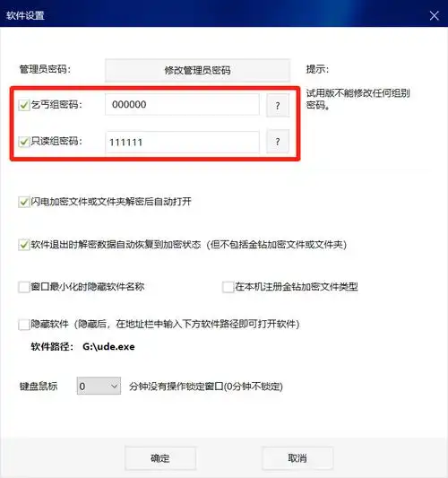Click the 试用版不能修改任何组别密码 hint text

pos(358,99)
